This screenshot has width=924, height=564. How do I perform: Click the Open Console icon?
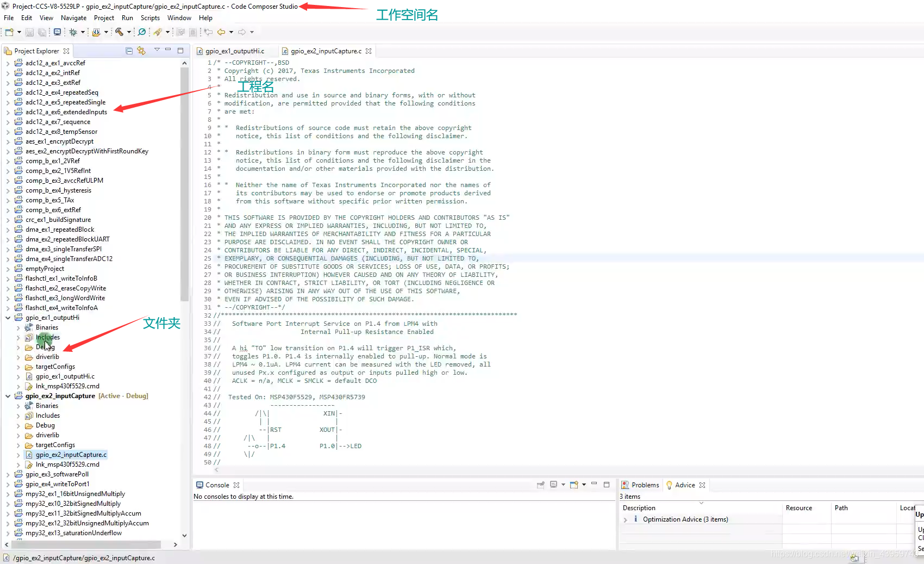574,485
